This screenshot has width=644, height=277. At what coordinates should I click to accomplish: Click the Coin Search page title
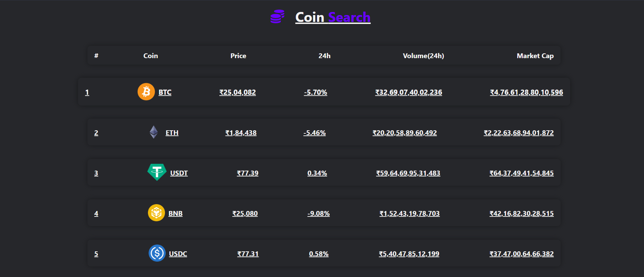coord(332,17)
